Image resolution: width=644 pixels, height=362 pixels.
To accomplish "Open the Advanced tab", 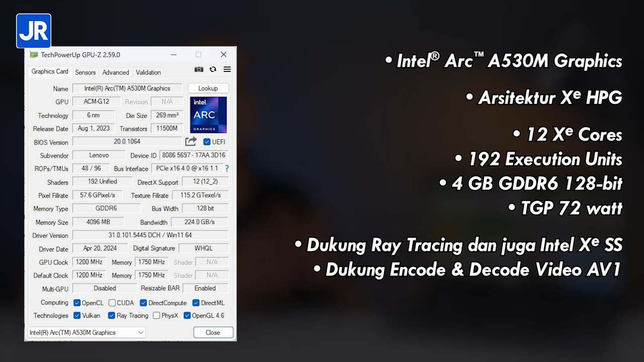I will click(x=115, y=72).
